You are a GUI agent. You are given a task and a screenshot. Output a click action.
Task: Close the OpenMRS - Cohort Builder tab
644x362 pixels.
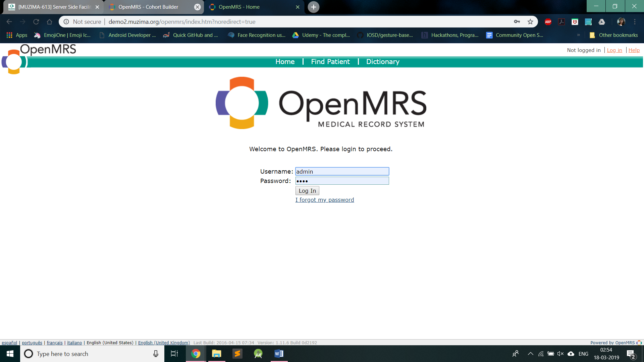coord(198,7)
